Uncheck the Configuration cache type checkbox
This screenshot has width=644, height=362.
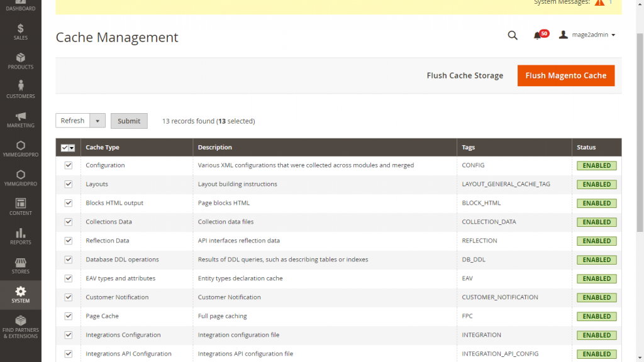click(69, 165)
